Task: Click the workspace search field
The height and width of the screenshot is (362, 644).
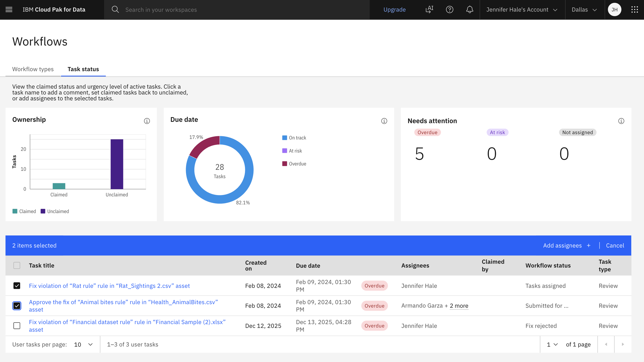Action: 242,10
